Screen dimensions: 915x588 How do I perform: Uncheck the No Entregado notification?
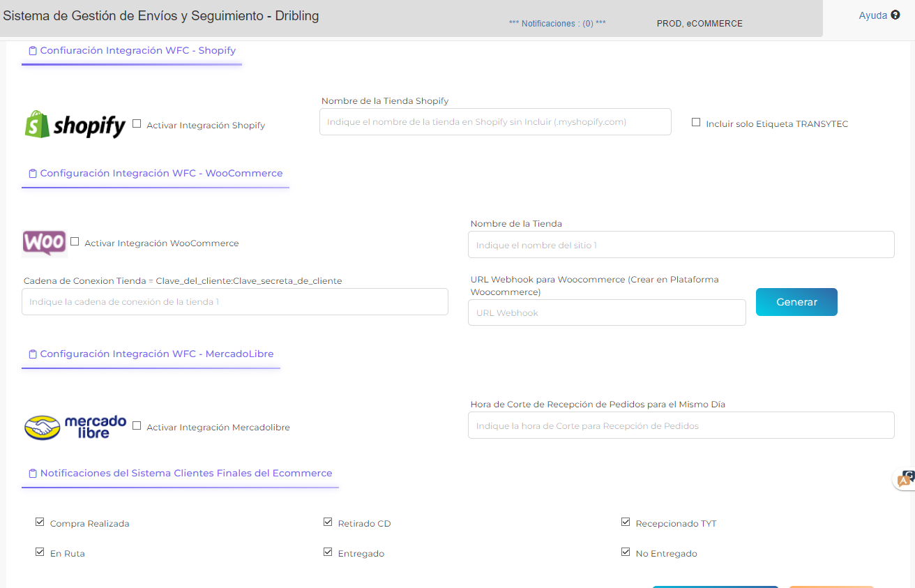coord(626,552)
